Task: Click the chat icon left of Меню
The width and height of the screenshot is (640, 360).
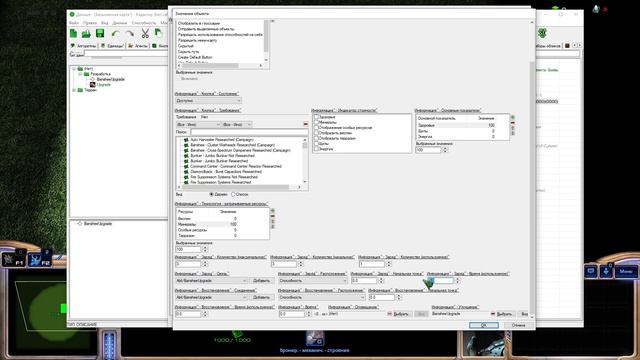Action: tap(590, 271)
